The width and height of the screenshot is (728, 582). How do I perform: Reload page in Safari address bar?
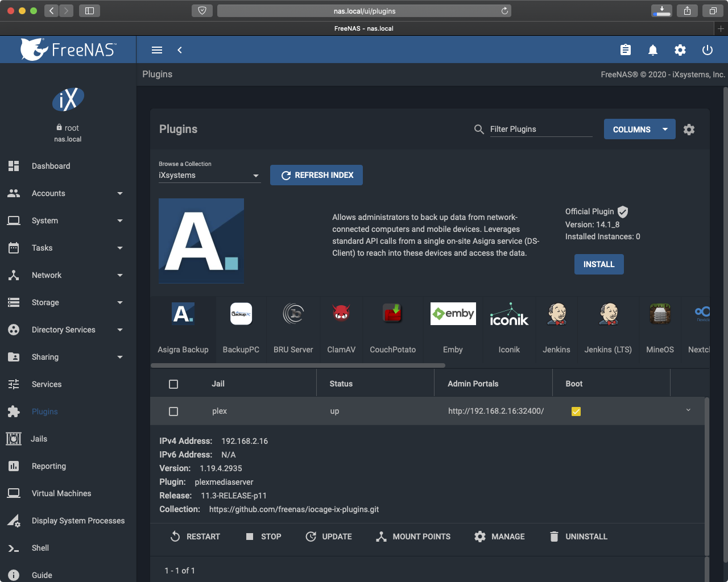(x=504, y=11)
